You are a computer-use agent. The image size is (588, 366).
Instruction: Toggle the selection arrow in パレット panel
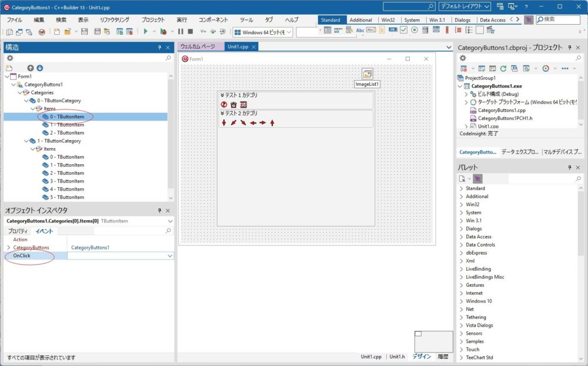(478, 178)
